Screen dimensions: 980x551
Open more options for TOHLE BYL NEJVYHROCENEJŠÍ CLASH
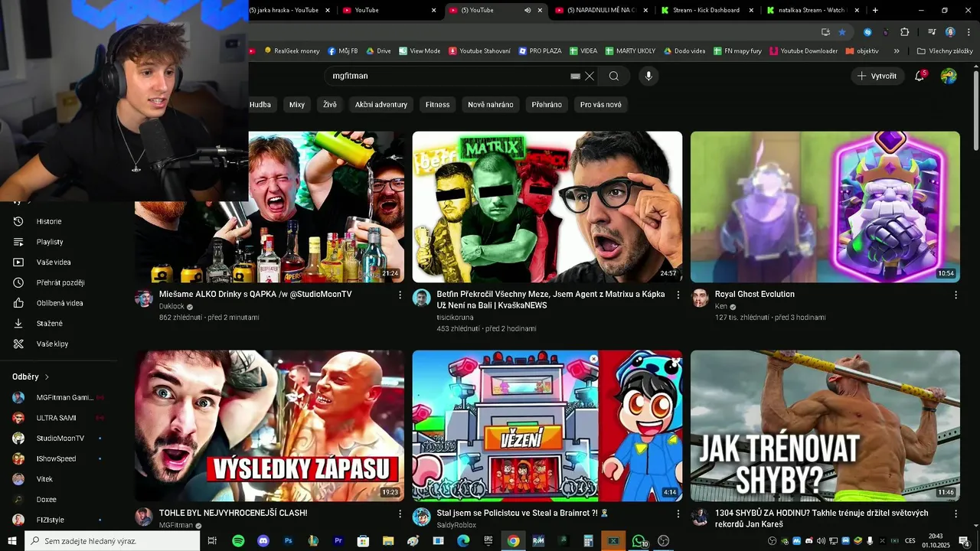point(400,514)
